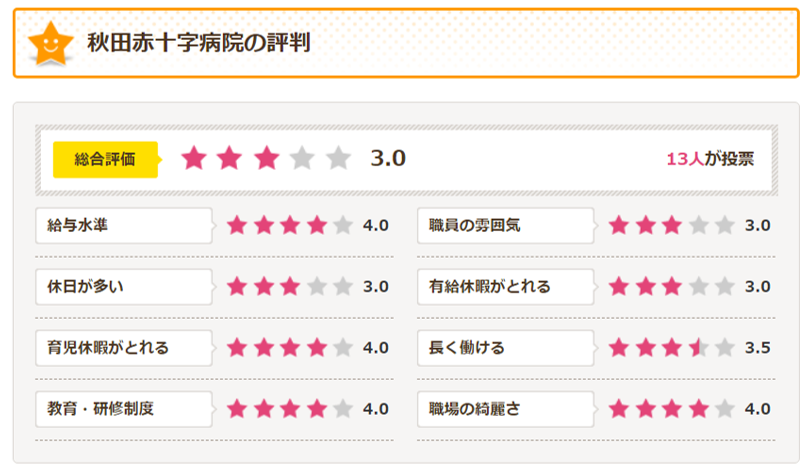Click the 13人が投票 vote count text
The width and height of the screenshot is (812, 470).
point(709,159)
